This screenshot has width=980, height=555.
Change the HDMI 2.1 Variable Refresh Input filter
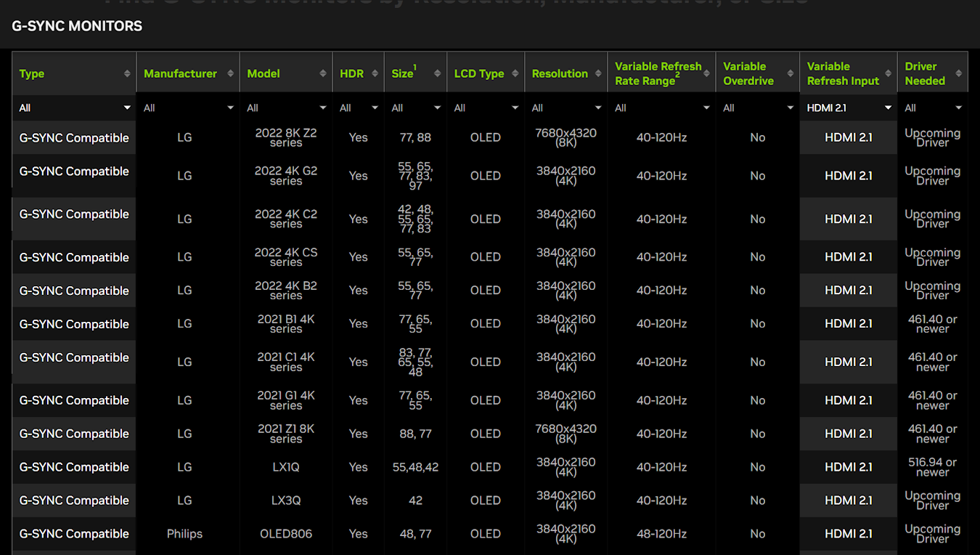point(849,108)
